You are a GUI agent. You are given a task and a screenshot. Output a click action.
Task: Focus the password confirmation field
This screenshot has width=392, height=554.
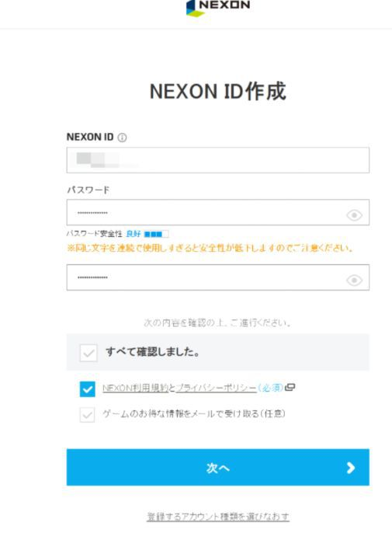217,277
